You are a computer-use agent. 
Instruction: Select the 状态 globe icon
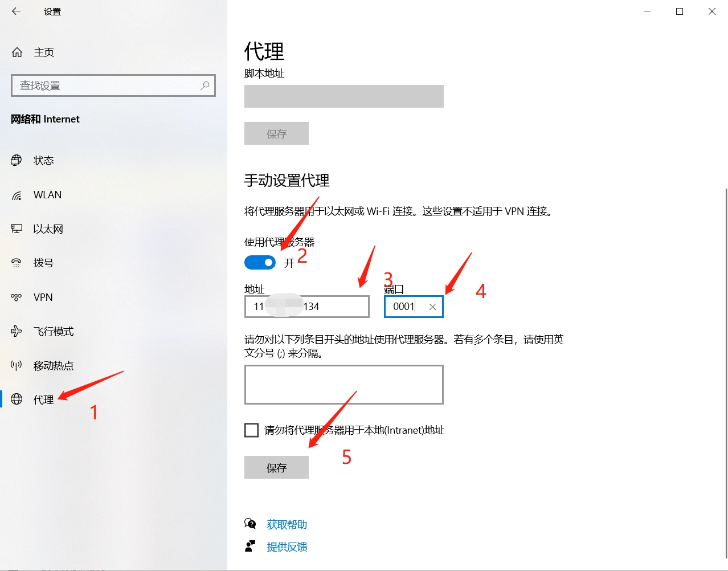pyautogui.click(x=17, y=160)
